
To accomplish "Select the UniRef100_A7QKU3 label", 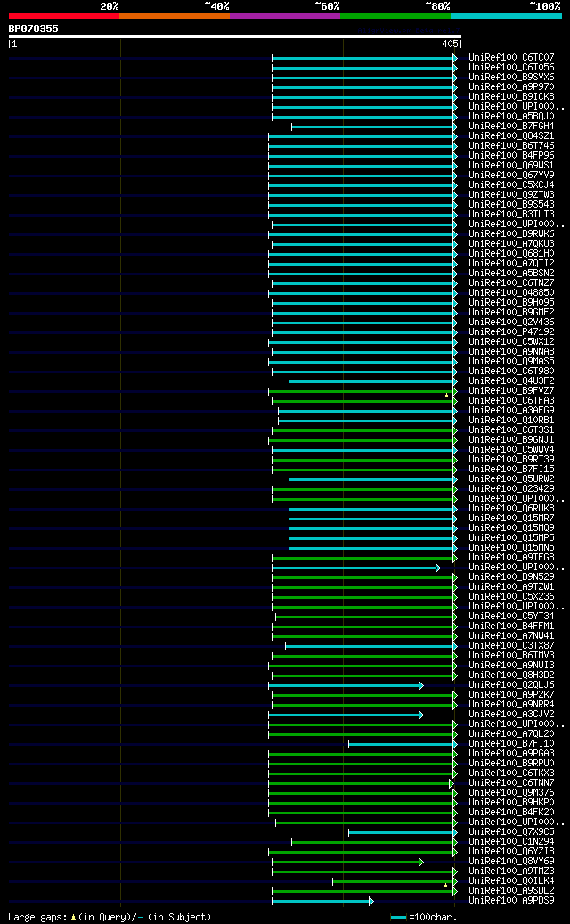I will click(x=511, y=244).
